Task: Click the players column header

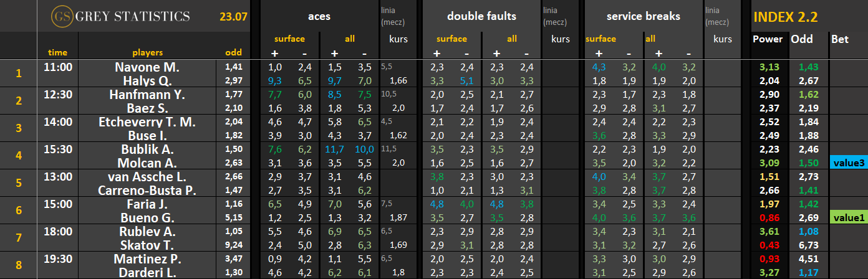Action: 147,53
